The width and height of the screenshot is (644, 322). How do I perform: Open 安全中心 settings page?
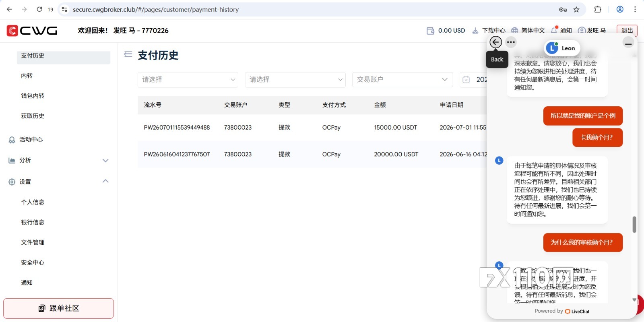point(33,262)
